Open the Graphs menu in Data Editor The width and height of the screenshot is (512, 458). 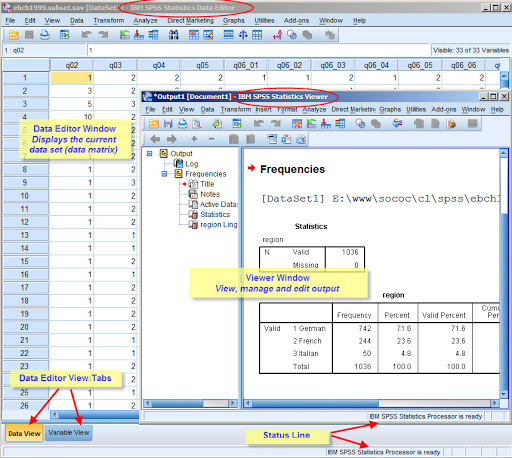point(234,21)
